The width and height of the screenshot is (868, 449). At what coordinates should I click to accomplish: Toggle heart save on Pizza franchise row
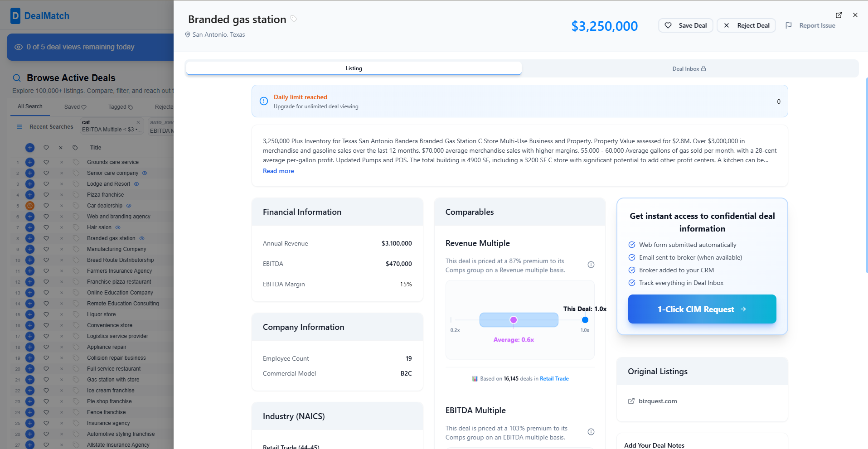tap(46, 195)
